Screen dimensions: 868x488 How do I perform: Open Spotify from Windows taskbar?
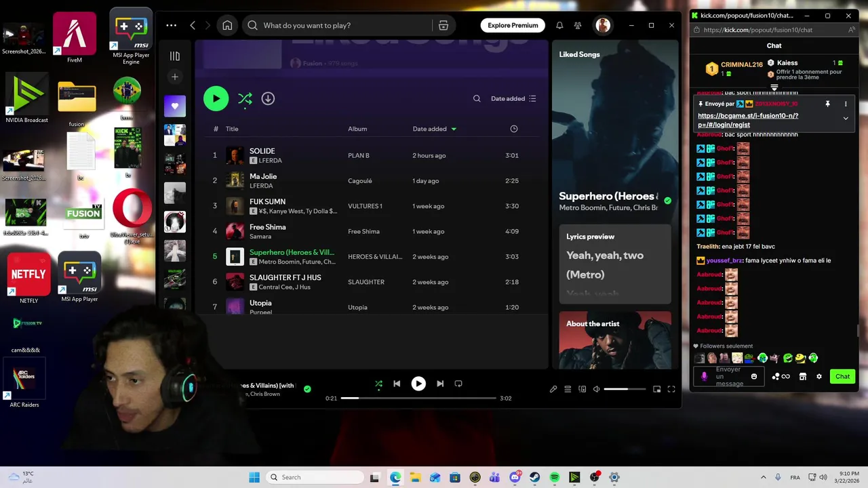[555, 478]
